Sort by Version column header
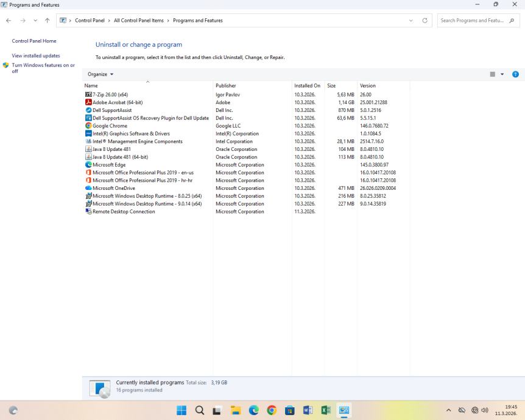 tap(383, 86)
